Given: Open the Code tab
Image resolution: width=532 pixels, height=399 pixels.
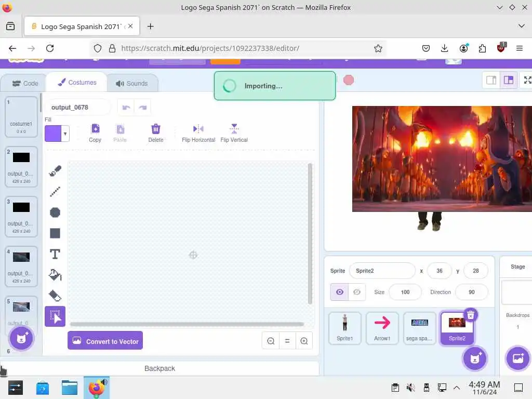Looking at the screenshot, I should (25, 84).
